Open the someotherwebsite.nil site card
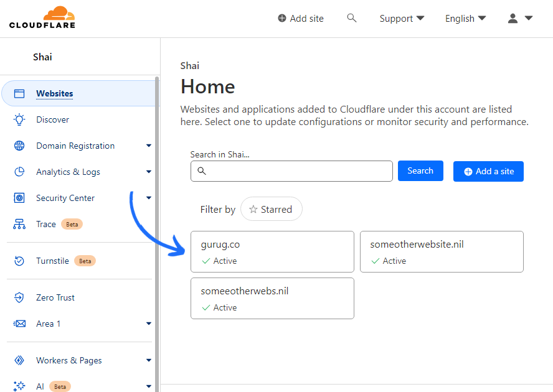The image size is (553, 392). [442, 252]
